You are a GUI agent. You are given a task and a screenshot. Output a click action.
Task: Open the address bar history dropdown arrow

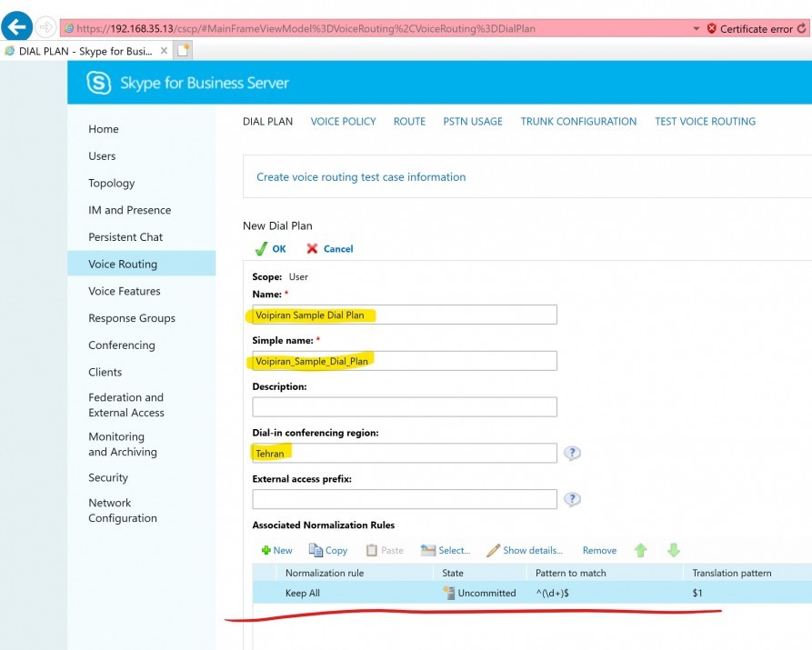coord(696,28)
